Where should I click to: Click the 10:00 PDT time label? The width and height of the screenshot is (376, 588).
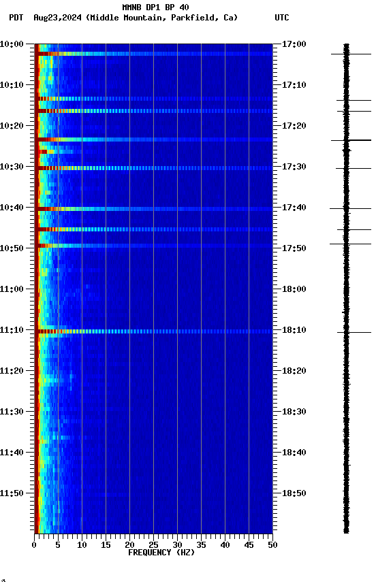(x=12, y=44)
